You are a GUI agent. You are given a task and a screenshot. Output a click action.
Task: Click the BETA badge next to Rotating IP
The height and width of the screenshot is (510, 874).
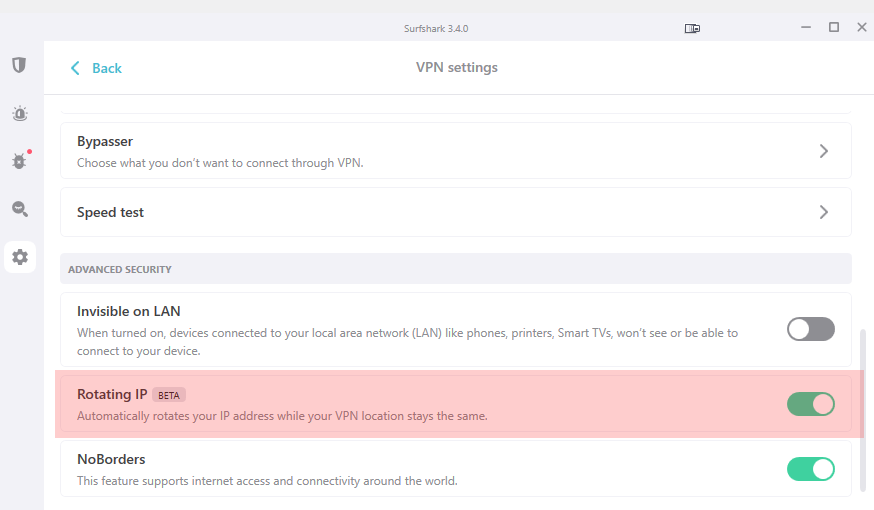coord(169,395)
